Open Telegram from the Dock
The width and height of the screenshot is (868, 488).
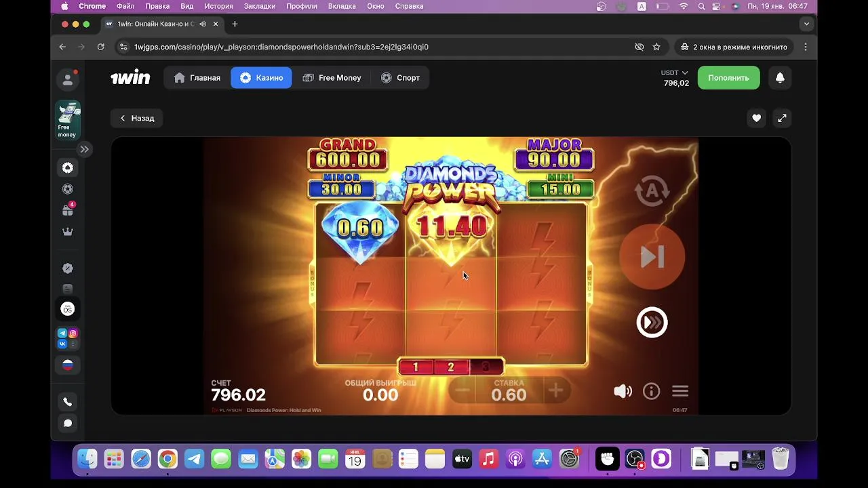click(194, 460)
